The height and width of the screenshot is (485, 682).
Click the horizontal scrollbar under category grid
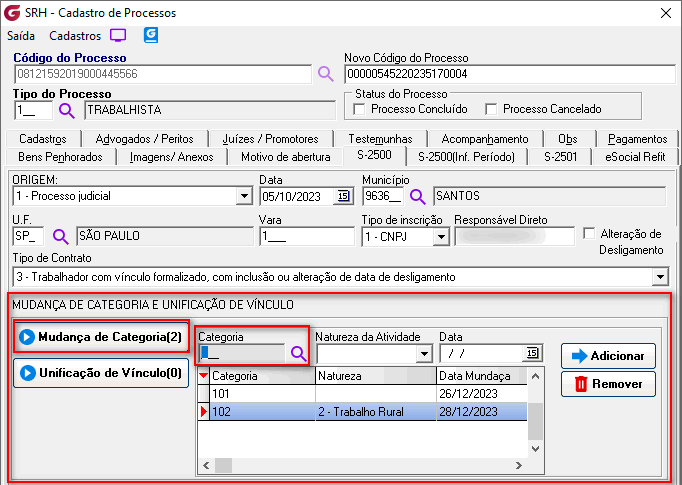tap(370, 465)
